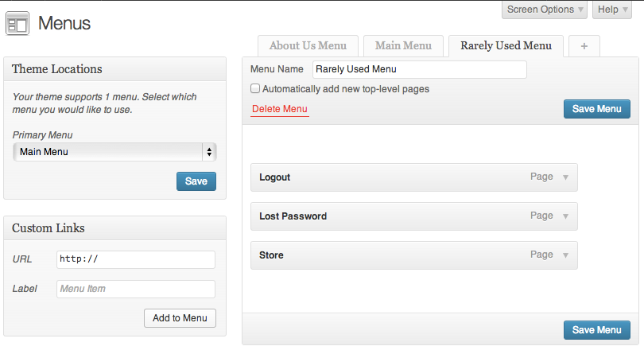This screenshot has width=644, height=350.
Task: Expand the Logout menu item arrow
Action: 565,177
